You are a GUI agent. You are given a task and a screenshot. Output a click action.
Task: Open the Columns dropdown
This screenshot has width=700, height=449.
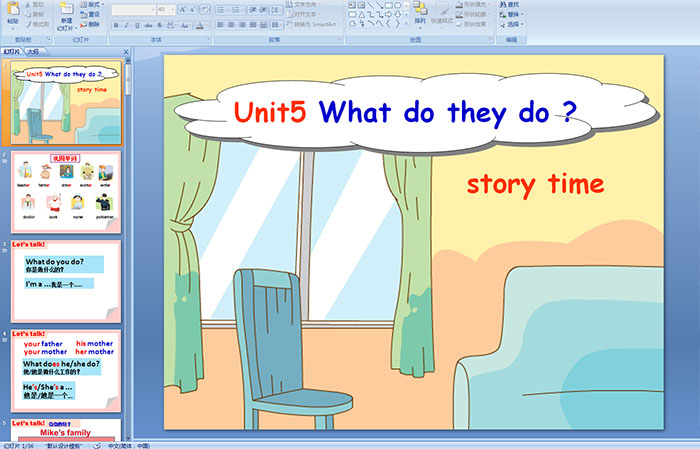277,25
